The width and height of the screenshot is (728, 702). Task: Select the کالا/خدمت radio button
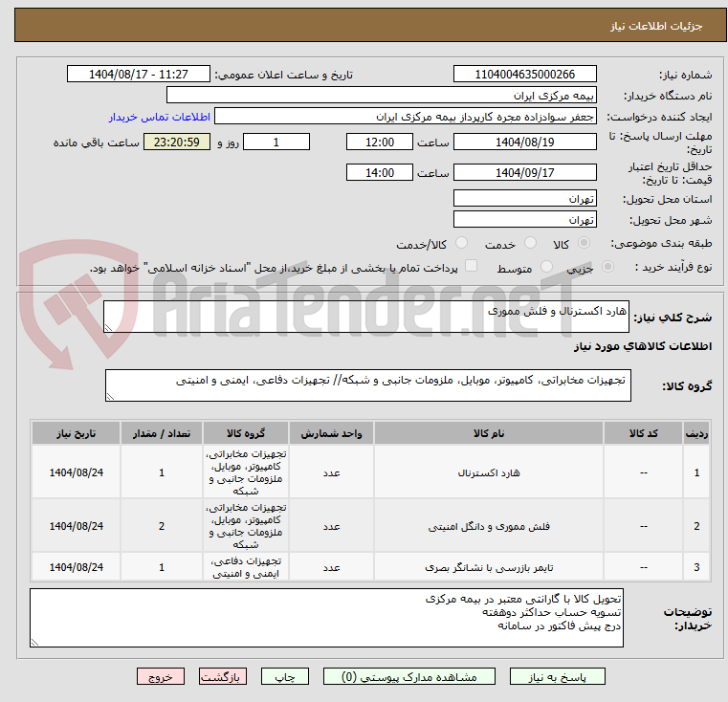pyautogui.click(x=461, y=243)
